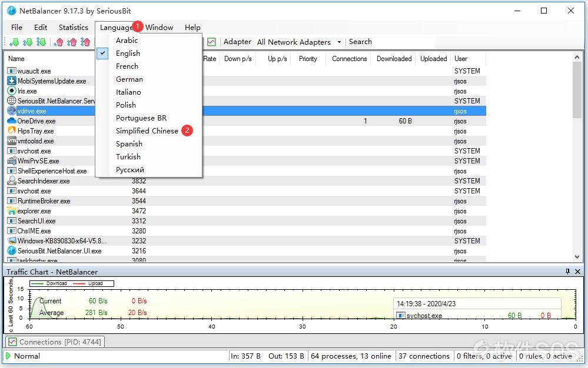Toggle the pin on Traffic Chart panel
The height and width of the screenshot is (368, 588).
568,272
